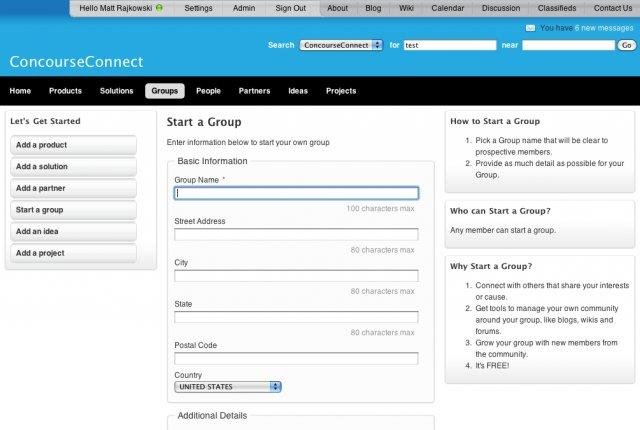Open Contact Us
The height and width of the screenshot is (430, 640).
click(x=613, y=8)
